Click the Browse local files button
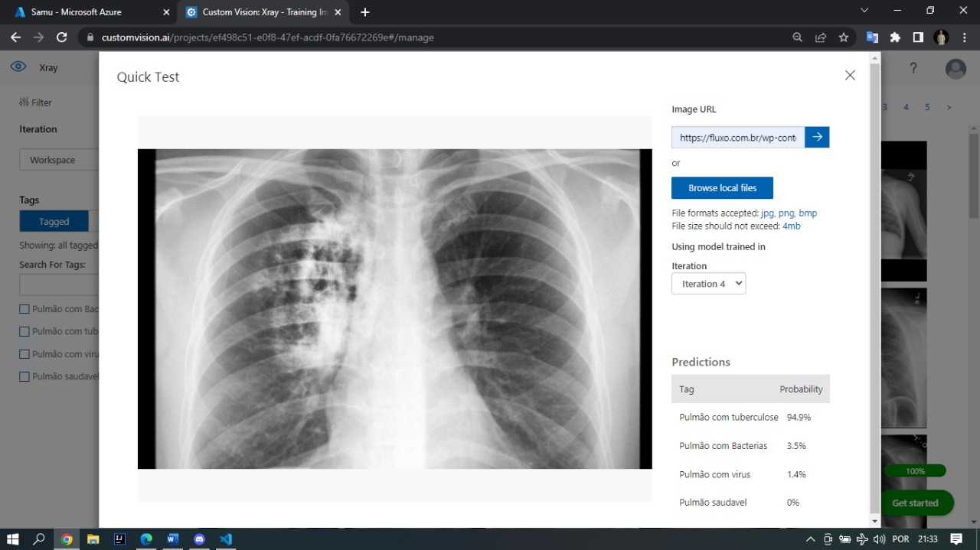The height and width of the screenshot is (550, 980). (x=722, y=188)
